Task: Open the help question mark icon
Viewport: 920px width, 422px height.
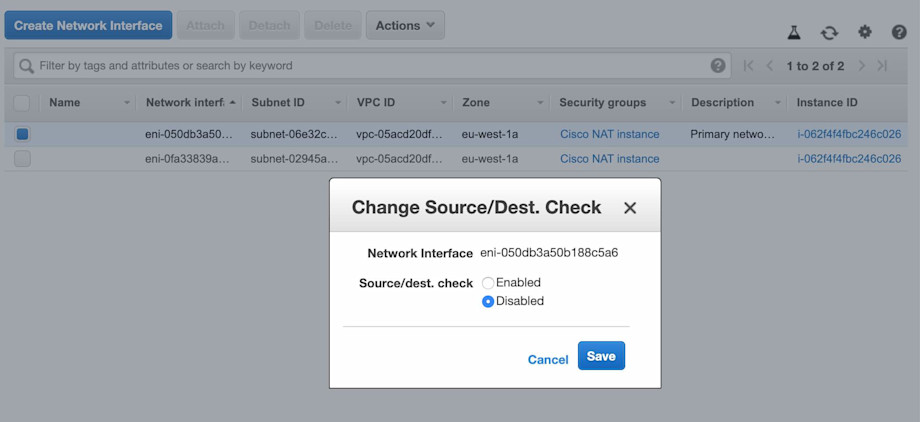Action: [x=899, y=32]
